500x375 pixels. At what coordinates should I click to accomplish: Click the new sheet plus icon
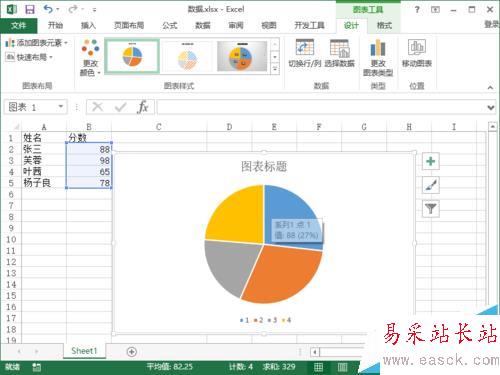pyautogui.click(x=132, y=351)
